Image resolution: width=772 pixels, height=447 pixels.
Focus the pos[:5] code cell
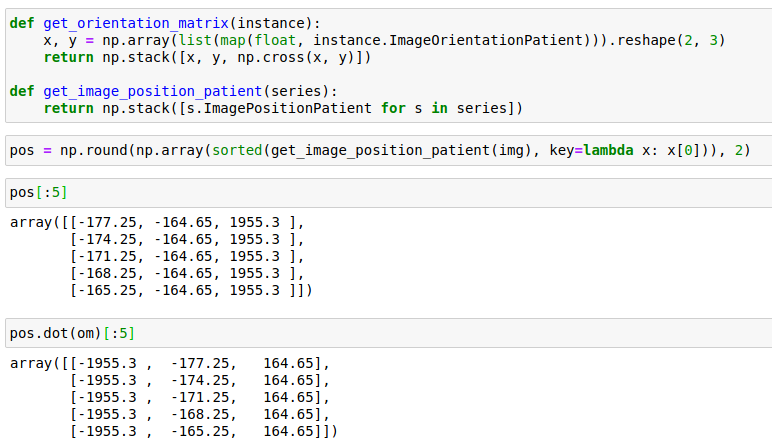click(388, 192)
